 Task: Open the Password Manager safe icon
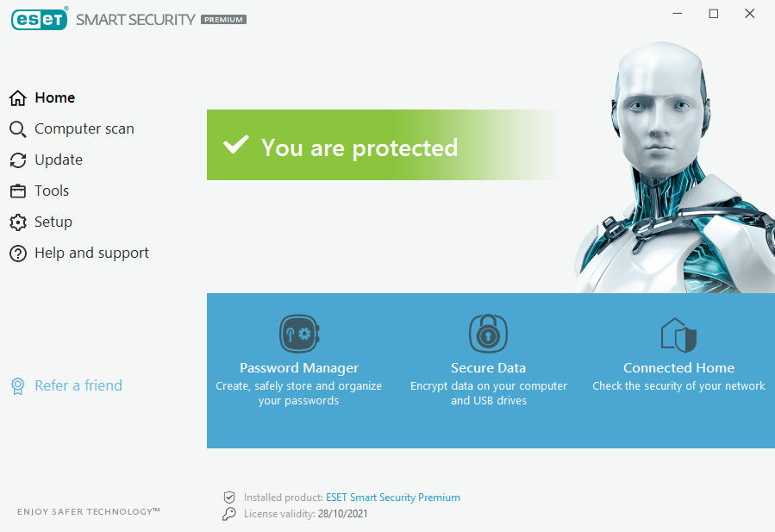click(299, 334)
